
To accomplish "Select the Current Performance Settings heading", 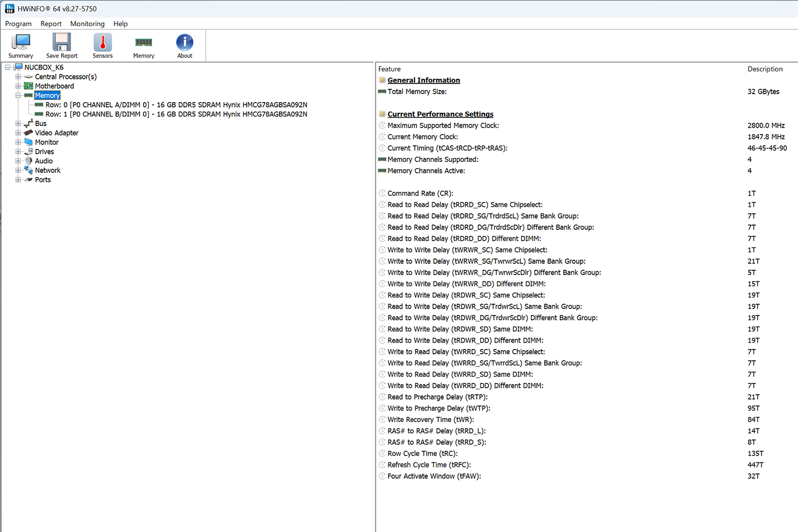I will click(440, 114).
